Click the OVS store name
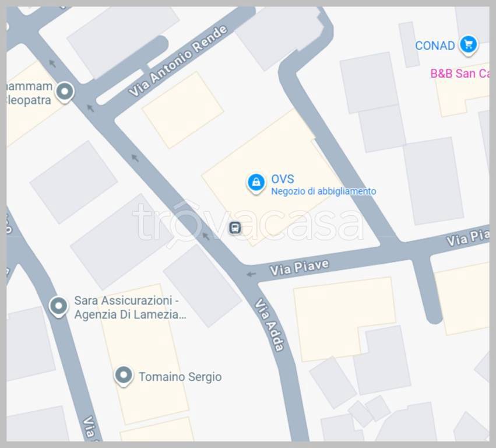 click(283, 179)
